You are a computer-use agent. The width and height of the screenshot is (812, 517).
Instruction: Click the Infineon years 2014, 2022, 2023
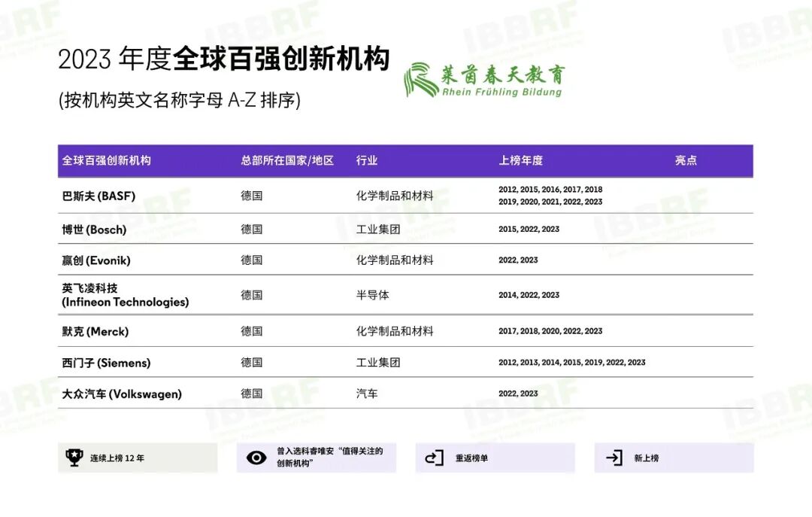[x=529, y=294]
